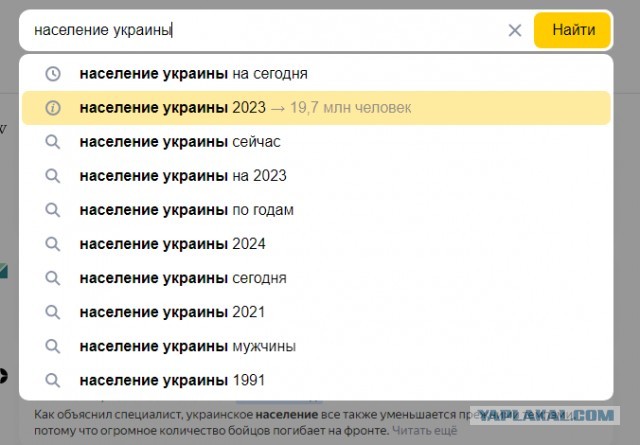
Task: Click the magnifier icon beside мужчины suggestion
Action: click(x=53, y=346)
